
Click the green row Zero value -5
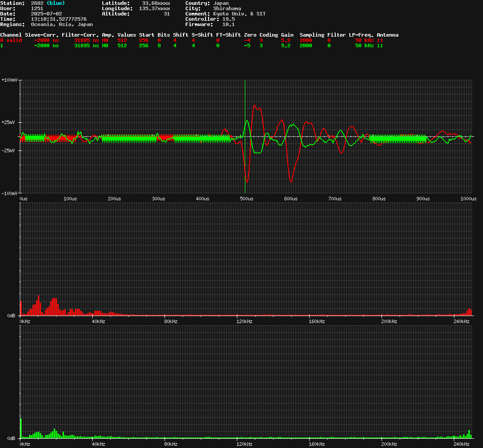tap(247, 45)
